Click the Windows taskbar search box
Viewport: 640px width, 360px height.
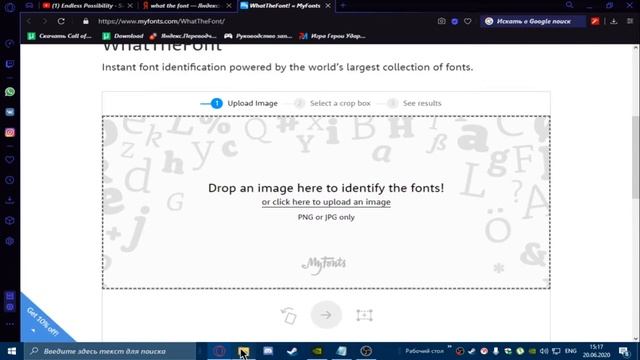[x=110, y=351]
